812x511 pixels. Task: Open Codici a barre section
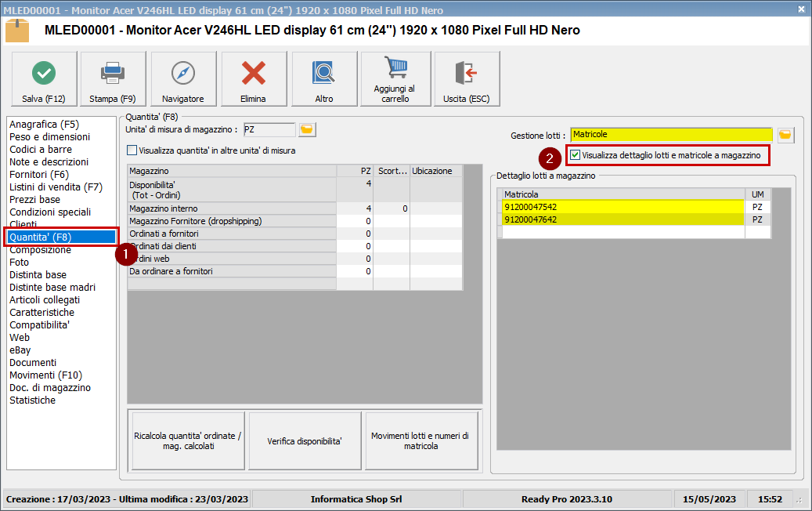(x=41, y=149)
